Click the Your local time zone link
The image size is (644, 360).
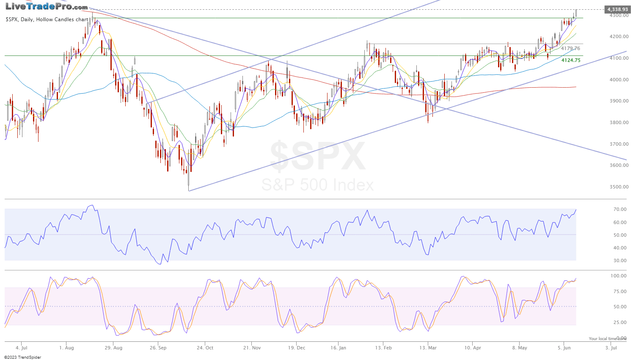pyautogui.click(x=604, y=338)
